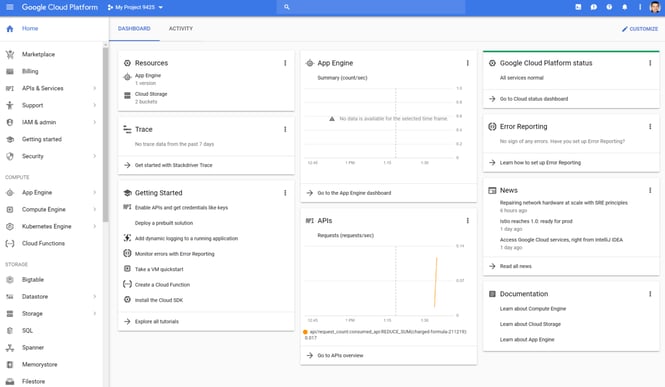Click the SQL database icon
The width and height of the screenshot is (665, 387).
tap(10, 331)
